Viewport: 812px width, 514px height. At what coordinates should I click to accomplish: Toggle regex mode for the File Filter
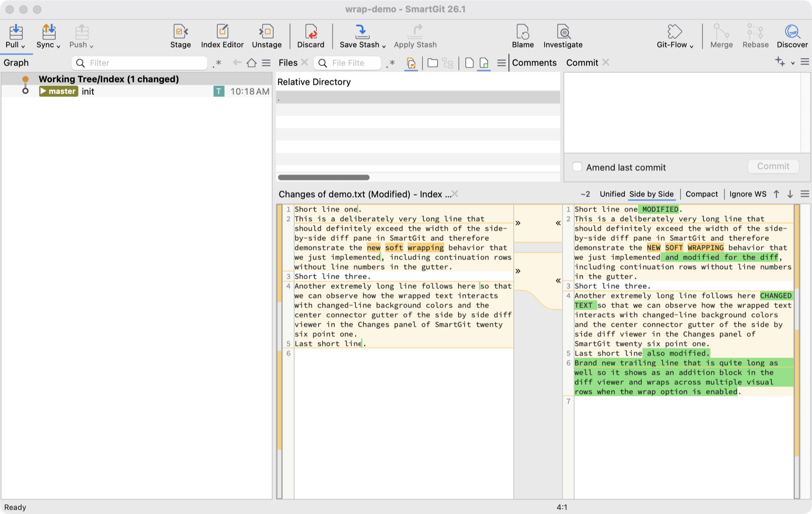tap(391, 63)
